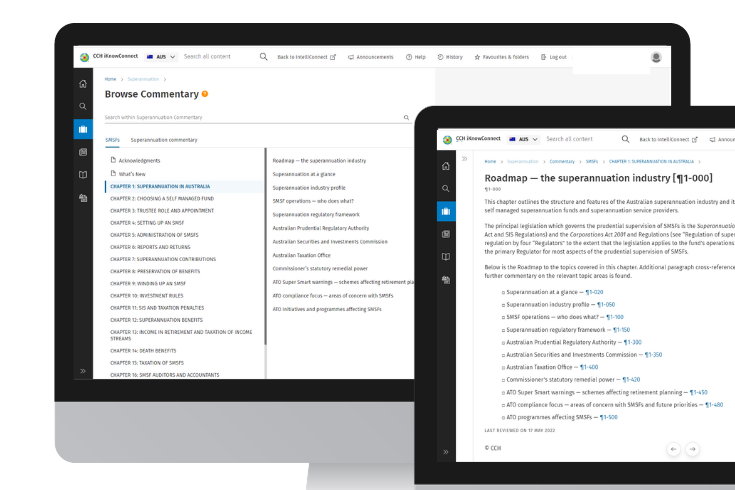The width and height of the screenshot is (735, 490).
Task: Select Chapter 10: Investment Rules
Action: (146, 296)
